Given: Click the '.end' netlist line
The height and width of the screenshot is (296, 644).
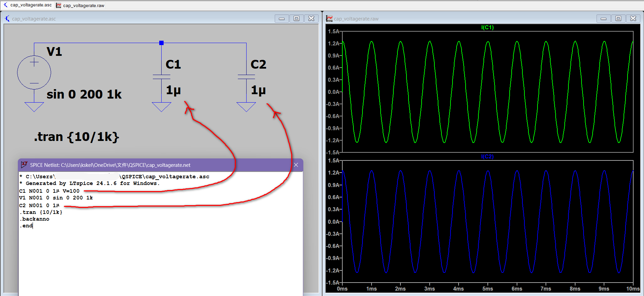Looking at the screenshot, I should point(26,226).
